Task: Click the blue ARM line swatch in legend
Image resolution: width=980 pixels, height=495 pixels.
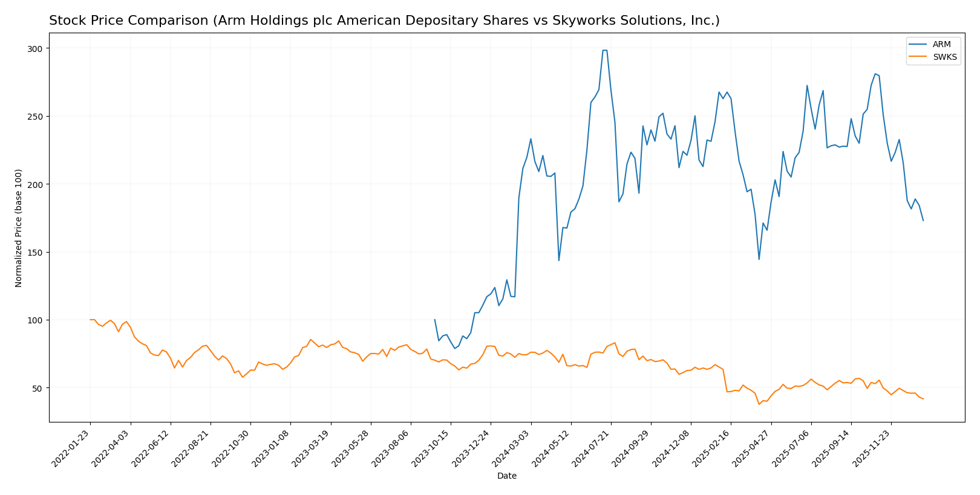Action: [x=918, y=45]
